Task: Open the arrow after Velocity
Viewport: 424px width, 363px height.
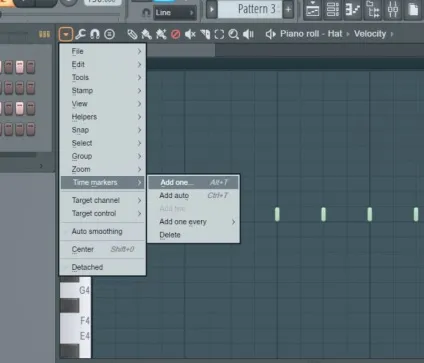Action: click(x=392, y=34)
